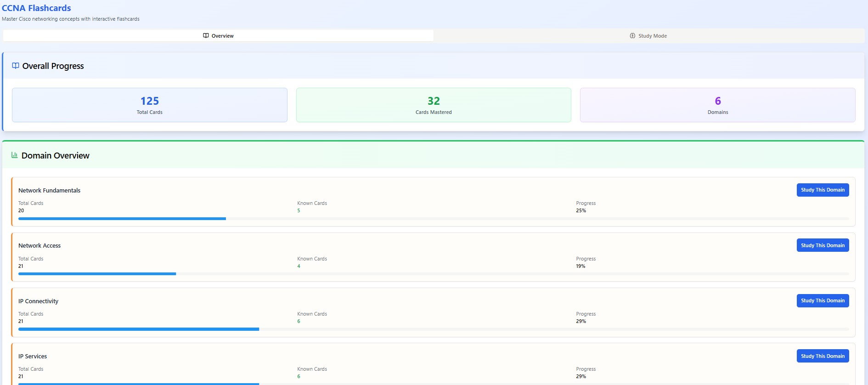Image resolution: width=868 pixels, height=385 pixels.
Task: Select the Overview tab
Action: (x=218, y=36)
